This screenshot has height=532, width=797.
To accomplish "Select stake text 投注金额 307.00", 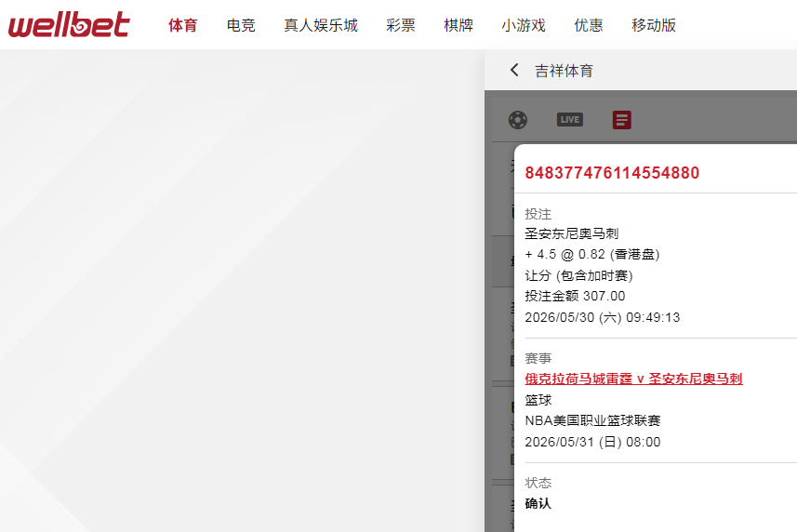I will coord(575,297).
